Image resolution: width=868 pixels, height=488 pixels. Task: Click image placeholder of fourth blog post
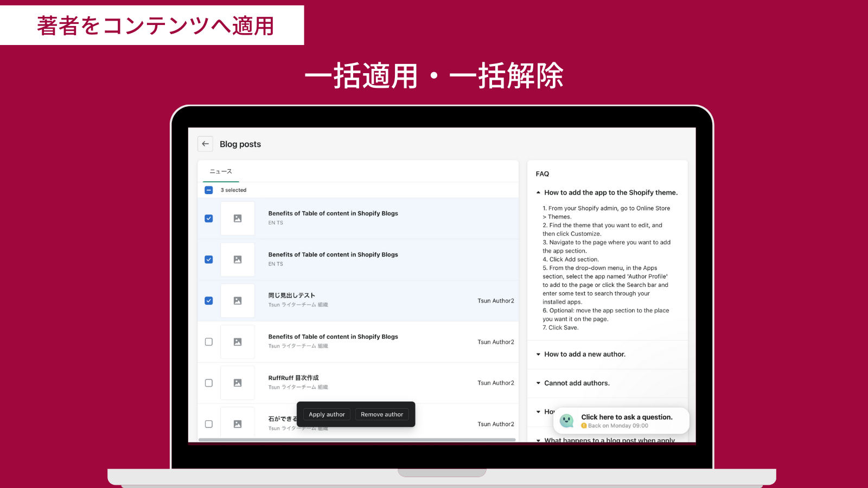coord(238,342)
